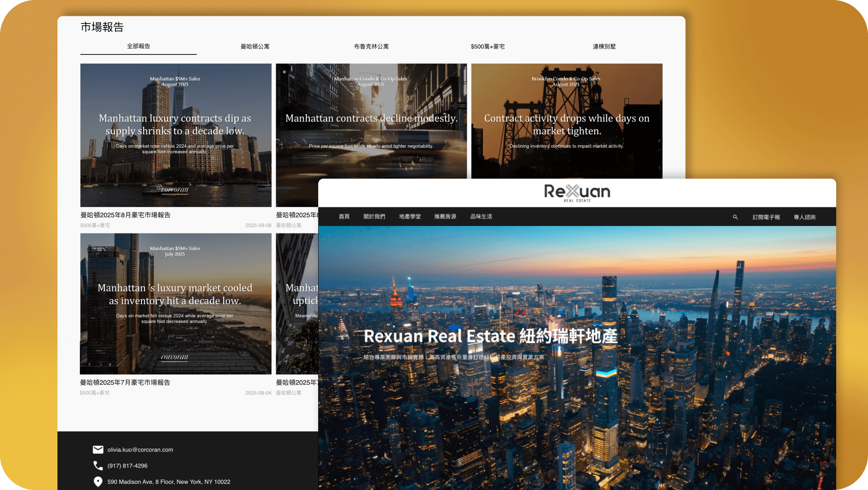
Task: Click the 訂閱電子報 link
Action: pyautogui.click(x=766, y=217)
